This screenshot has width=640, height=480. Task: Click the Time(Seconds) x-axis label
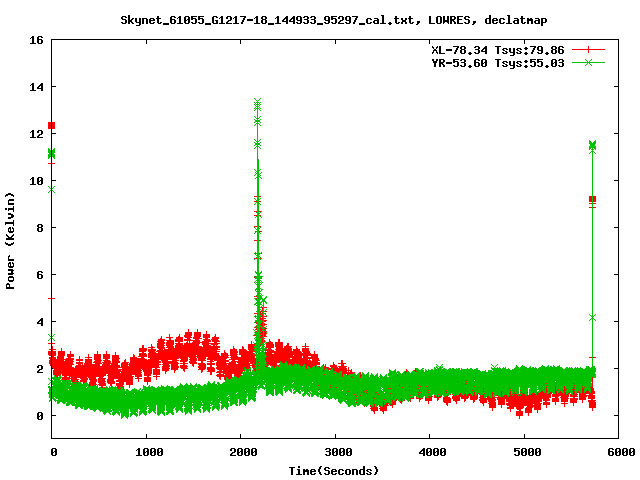[x=334, y=470]
